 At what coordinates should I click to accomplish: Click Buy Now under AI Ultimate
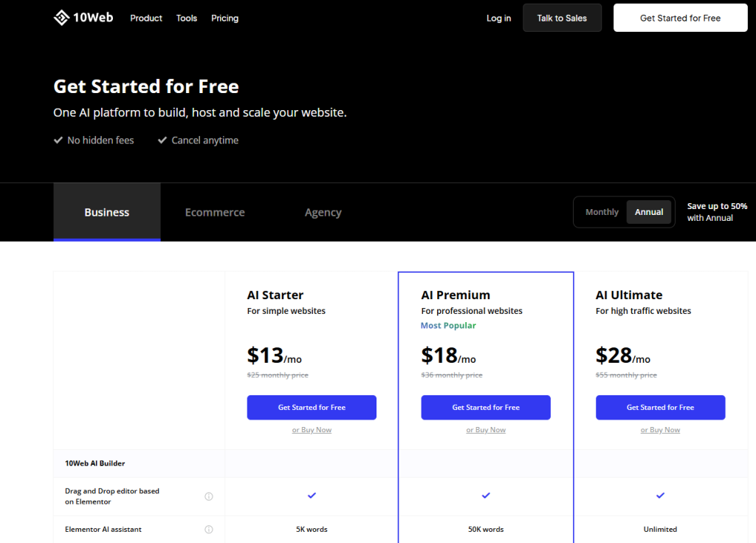661,429
